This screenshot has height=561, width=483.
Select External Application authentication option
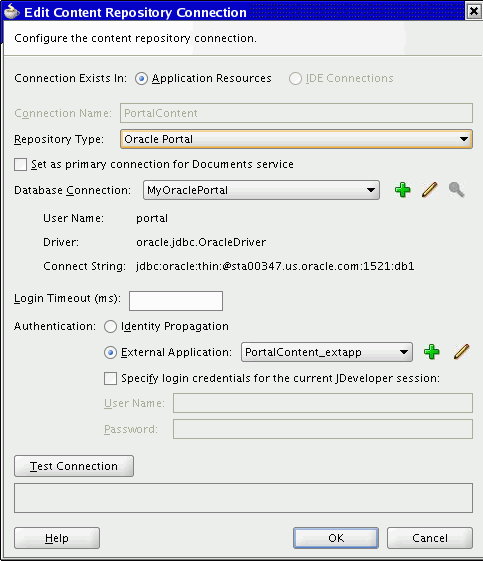pos(110,352)
